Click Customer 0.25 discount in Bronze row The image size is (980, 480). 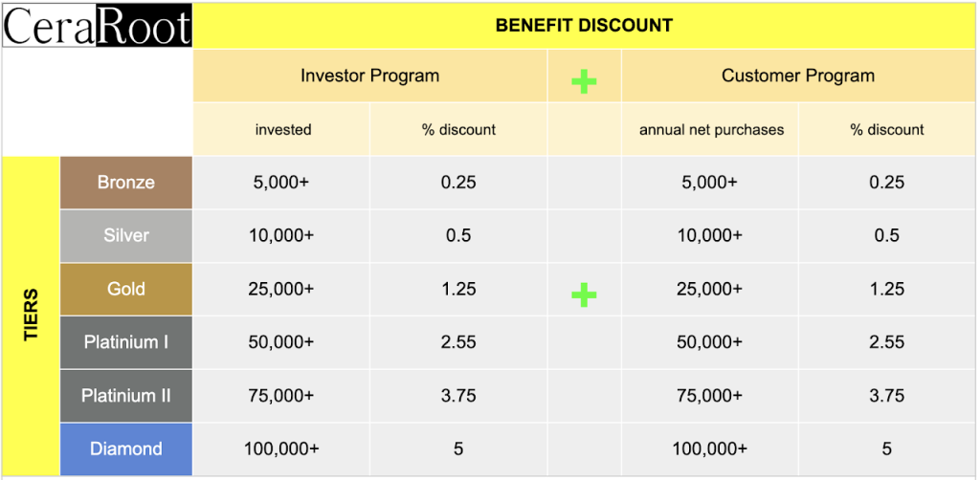coord(887,183)
